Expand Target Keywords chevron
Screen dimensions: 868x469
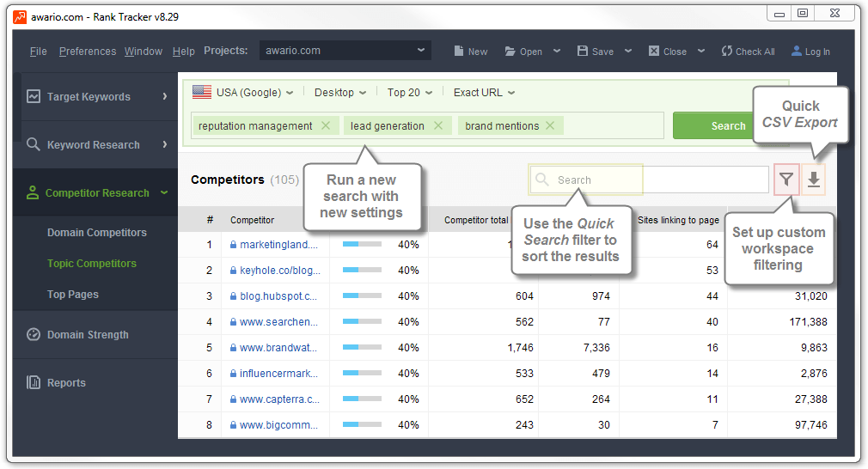point(164,96)
